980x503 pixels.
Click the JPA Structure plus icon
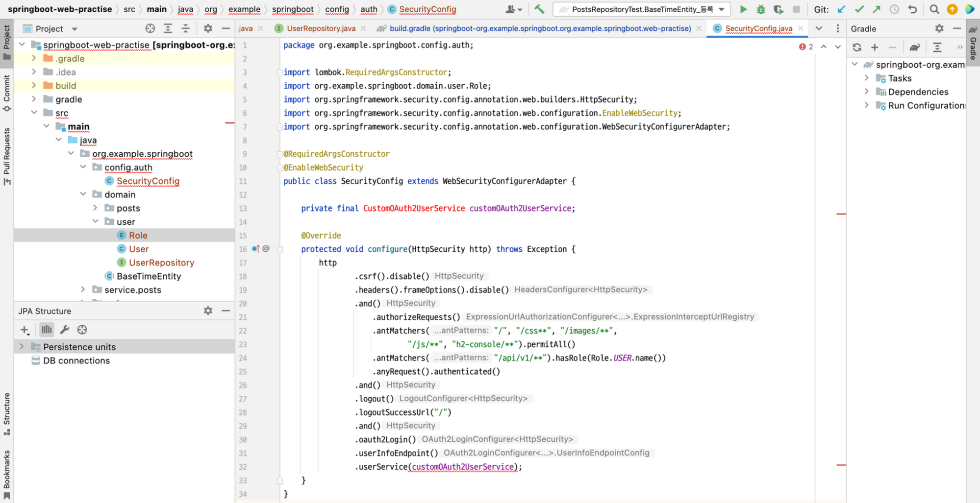click(25, 330)
